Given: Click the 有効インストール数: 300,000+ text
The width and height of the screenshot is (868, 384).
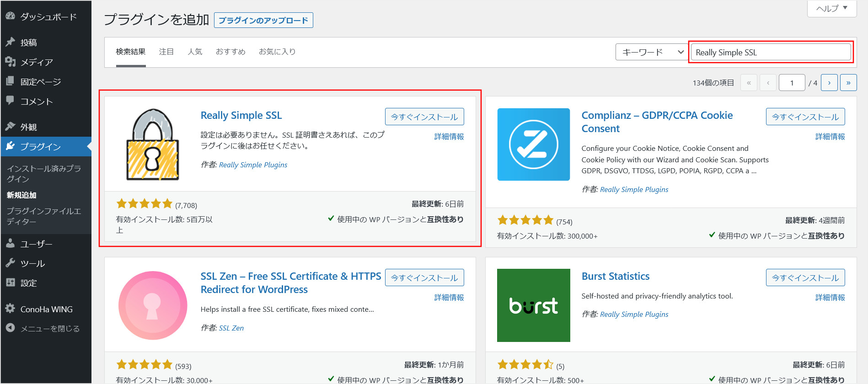Looking at the screenshot, I should click(x=547, y=236).
